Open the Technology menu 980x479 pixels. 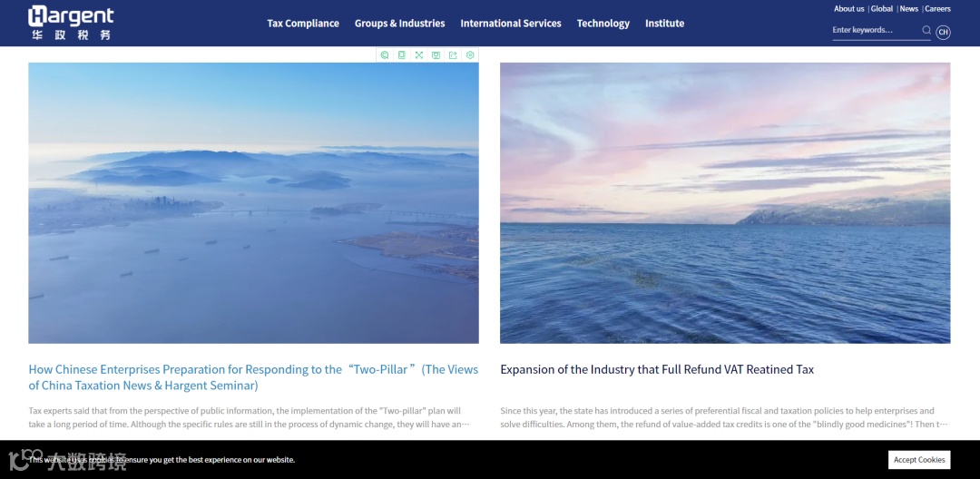pos(603,23)
